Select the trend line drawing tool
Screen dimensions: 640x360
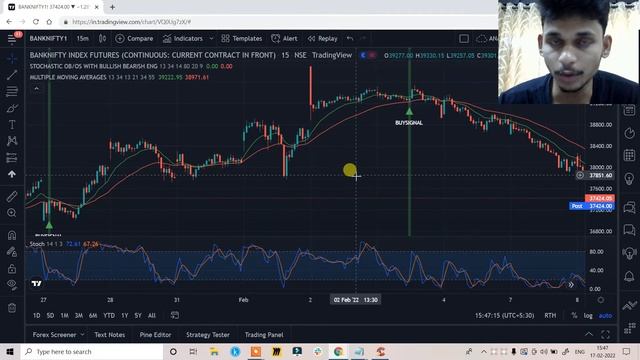pos(12,75)
